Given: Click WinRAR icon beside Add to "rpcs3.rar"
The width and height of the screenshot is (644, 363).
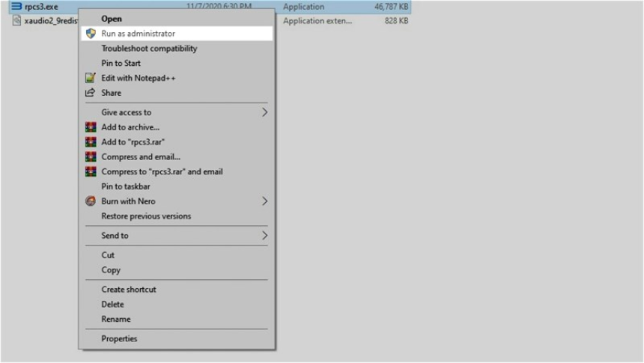Looking at the screenshot, I should (x=91, y=141).
